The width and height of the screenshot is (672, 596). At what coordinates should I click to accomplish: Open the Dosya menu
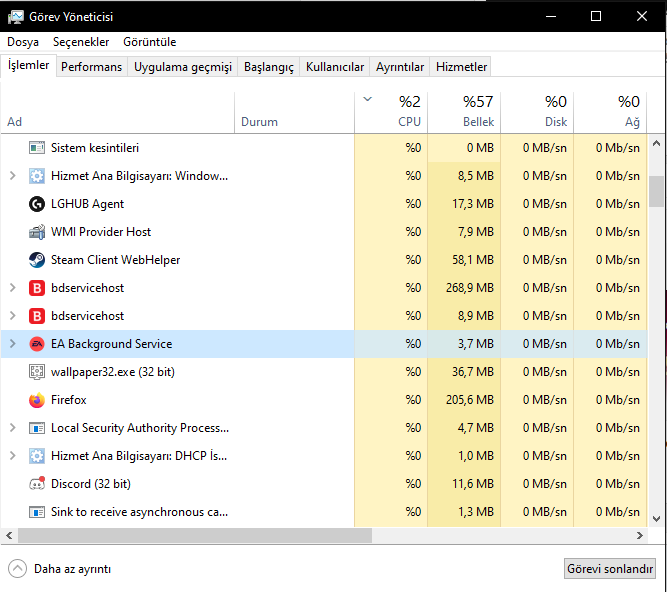pyautogui.click(x=23, y=42)
